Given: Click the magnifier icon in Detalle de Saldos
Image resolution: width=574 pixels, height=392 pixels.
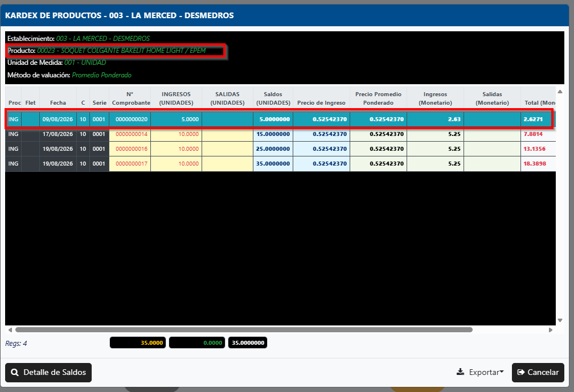Looking at the screenshot, I should (x=15, y=372).
